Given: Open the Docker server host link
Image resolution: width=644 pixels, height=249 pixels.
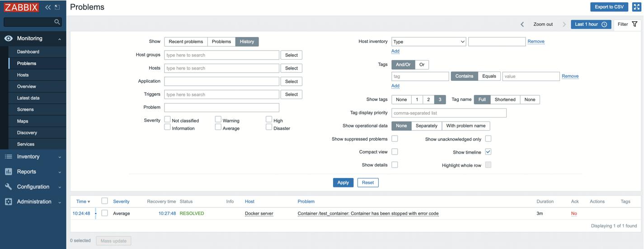Looking at the screenshot, I should (x=259, y=213).
